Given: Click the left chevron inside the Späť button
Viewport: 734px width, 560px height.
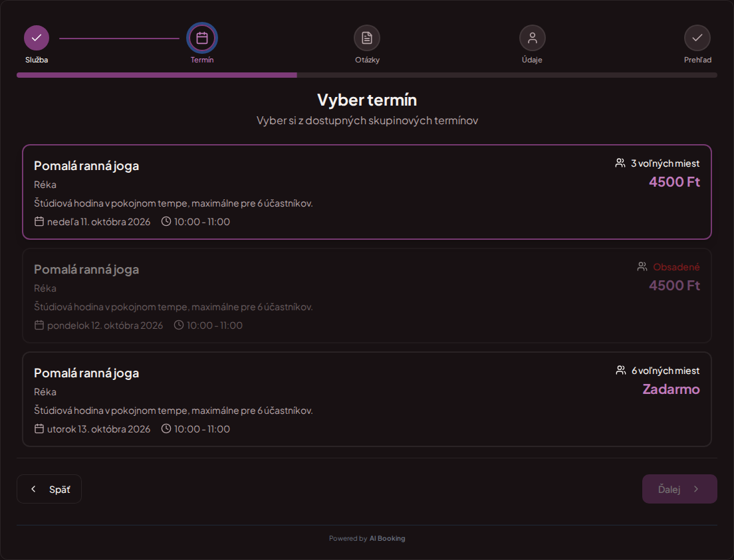Looking at the screenshot, I should [33, 489].
